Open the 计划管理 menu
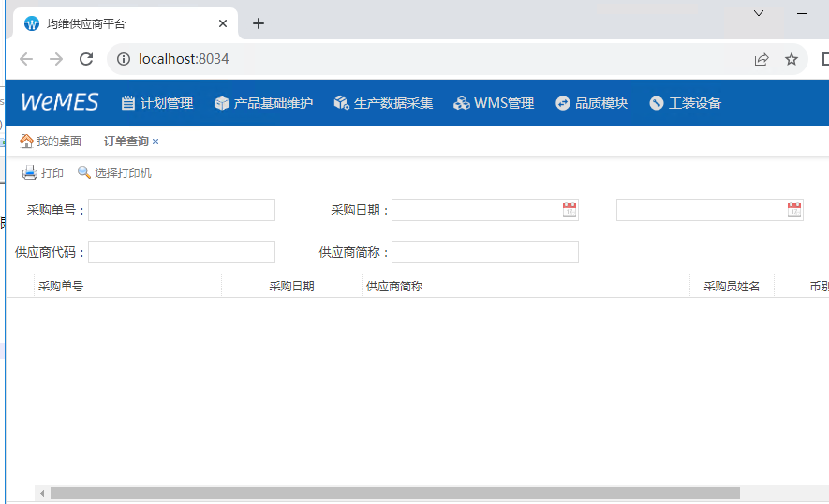The image size is (829, 504). (157, 103)
